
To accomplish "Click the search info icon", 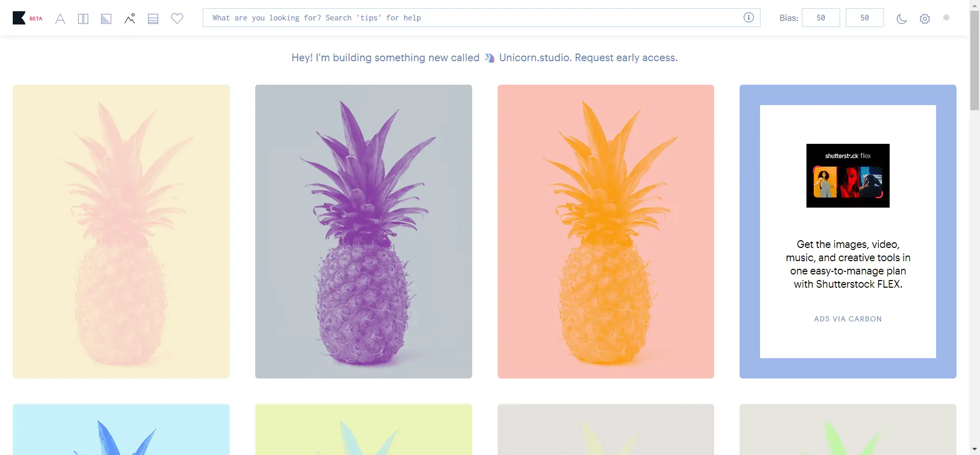I will (x=749, y=17).
